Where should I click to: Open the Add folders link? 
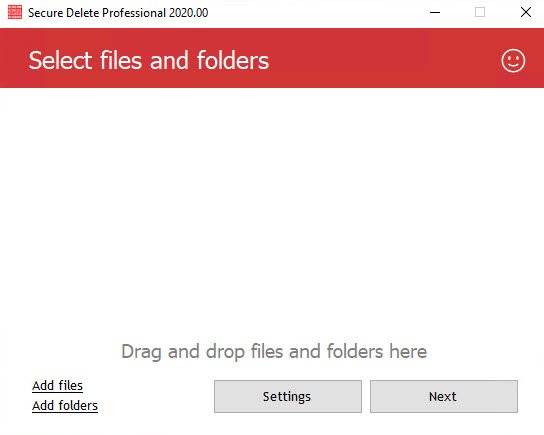[x=65, y=406]
